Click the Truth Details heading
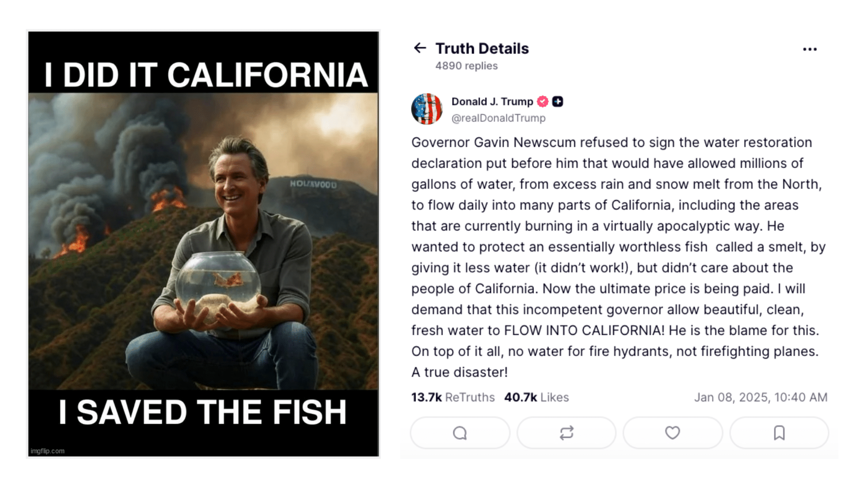868x488 pixels. [482, 48]
